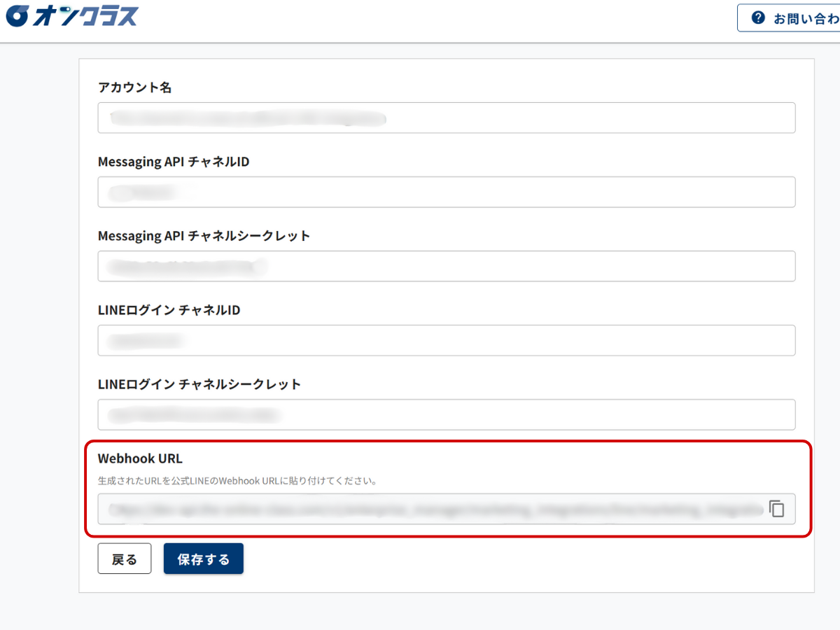Click the Messaging API チャネルシークレット label
Image resolution: width=840 pixels, height=630 pixels.
(204, 236)
